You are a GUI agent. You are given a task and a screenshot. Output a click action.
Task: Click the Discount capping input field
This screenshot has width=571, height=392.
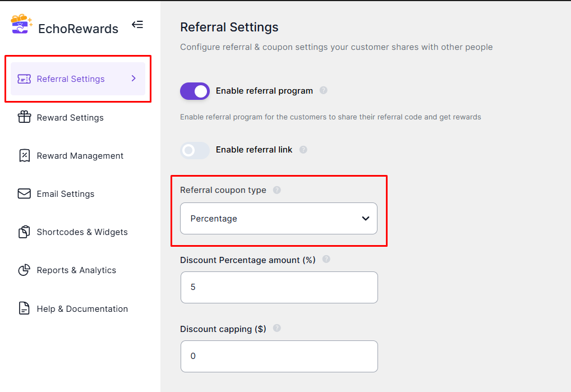tap(279, 356)
